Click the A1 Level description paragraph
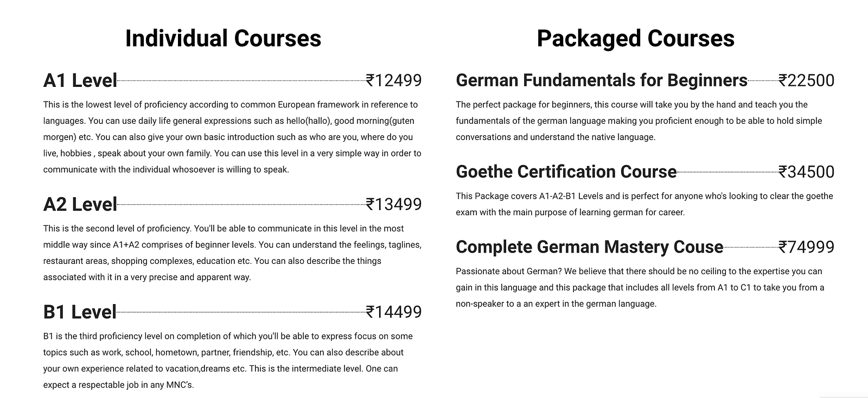Screen dimensions: 868x398 232,137
